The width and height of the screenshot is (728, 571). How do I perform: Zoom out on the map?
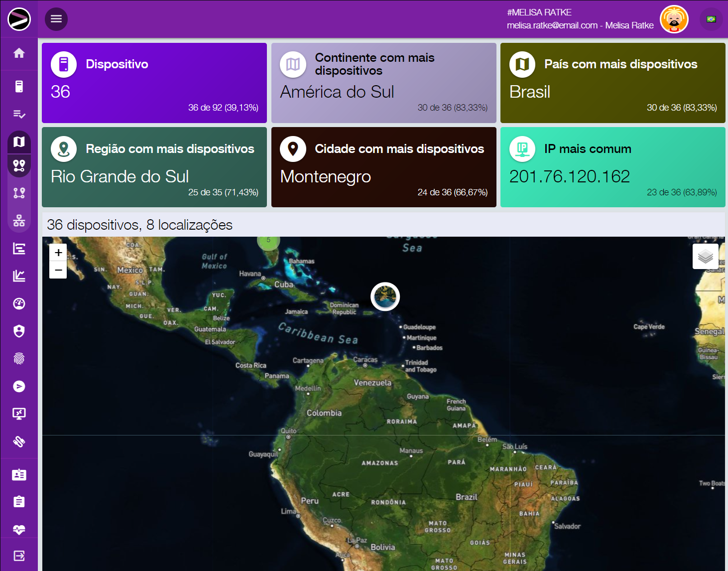(x=58, y=270)
